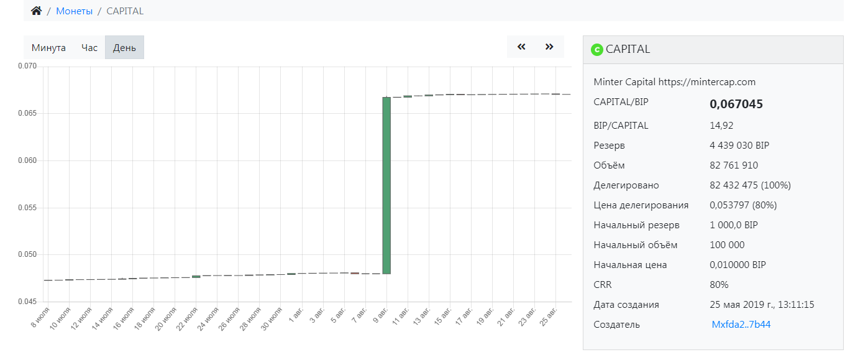Click the CAPITAL panel header title
Screen dimensions: 868x352
point(628,50)
